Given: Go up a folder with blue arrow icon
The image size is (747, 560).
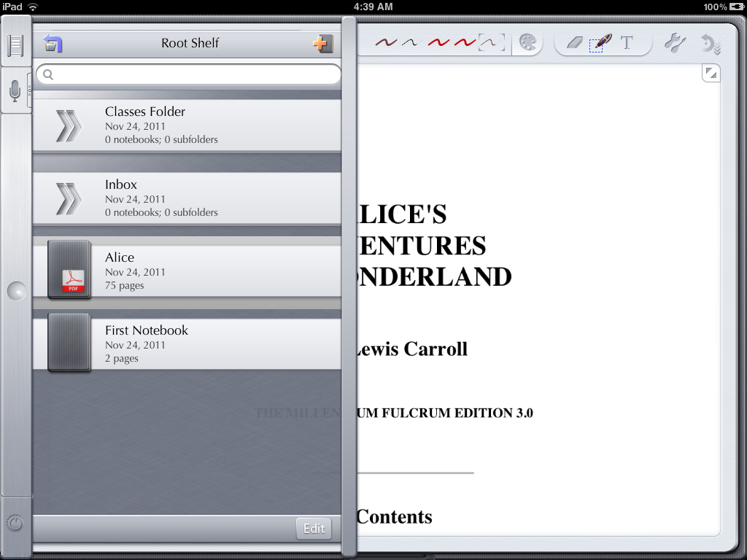Looking at the screenshot, I should (x=53, y=44).
